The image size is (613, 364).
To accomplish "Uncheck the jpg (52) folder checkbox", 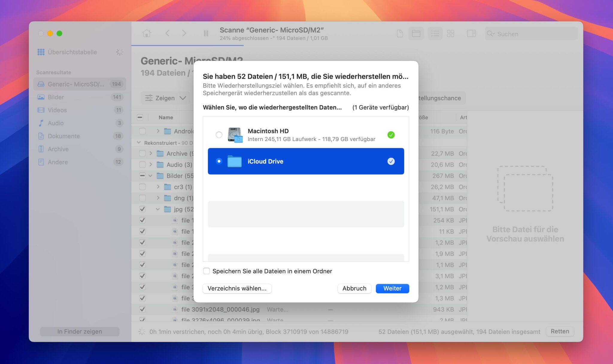I will tap(142, 209).
